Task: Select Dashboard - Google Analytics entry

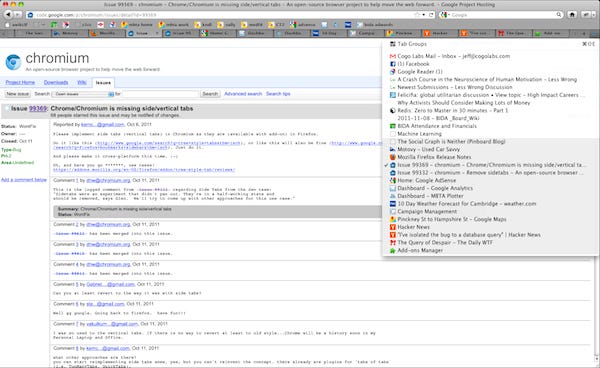Action: (490, 188)
